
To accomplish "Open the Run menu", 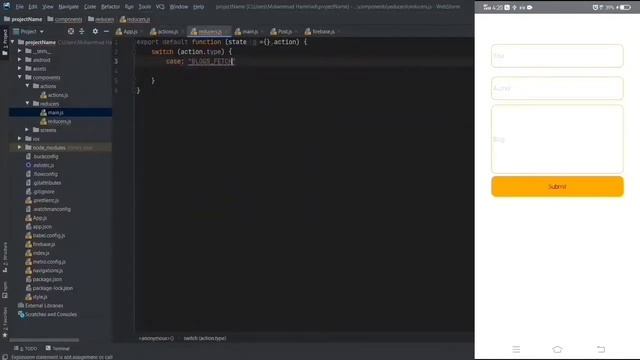I will click(129, 7).
